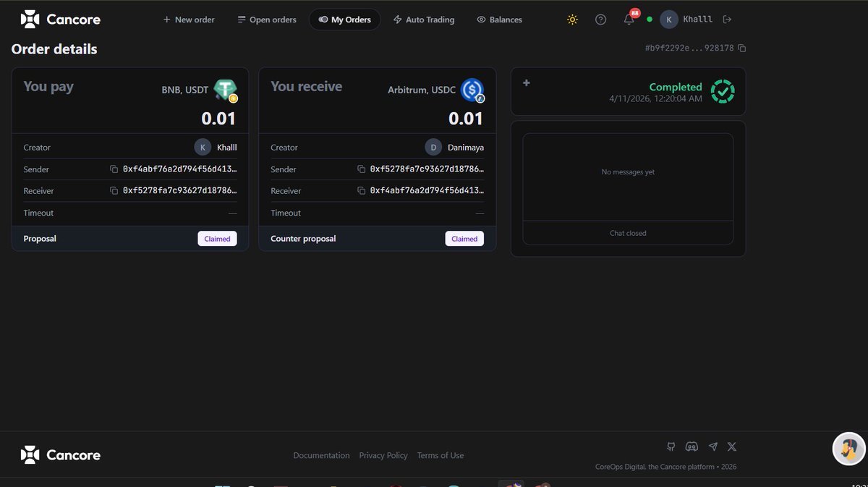Click receiver address 0xf5278fa7c93627d18786 in You pay
The height and width of the screenshot is (487, 868).
(x=179, y=191)
